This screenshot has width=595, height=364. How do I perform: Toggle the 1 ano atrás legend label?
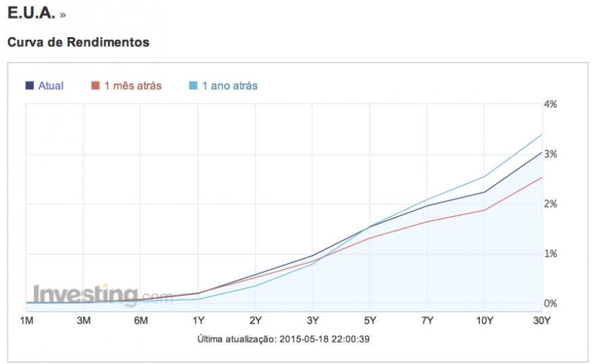coord(230,86)
